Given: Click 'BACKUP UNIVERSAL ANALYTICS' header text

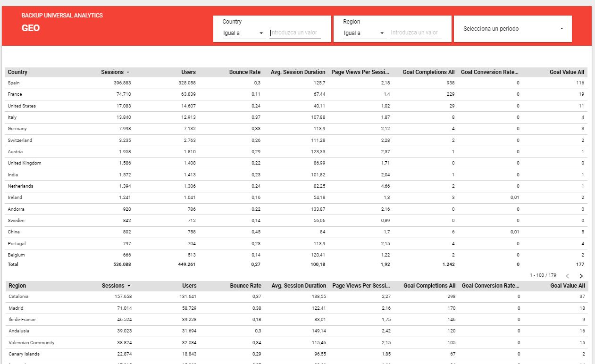Looking at the screenshot, I should click(62, 16).
